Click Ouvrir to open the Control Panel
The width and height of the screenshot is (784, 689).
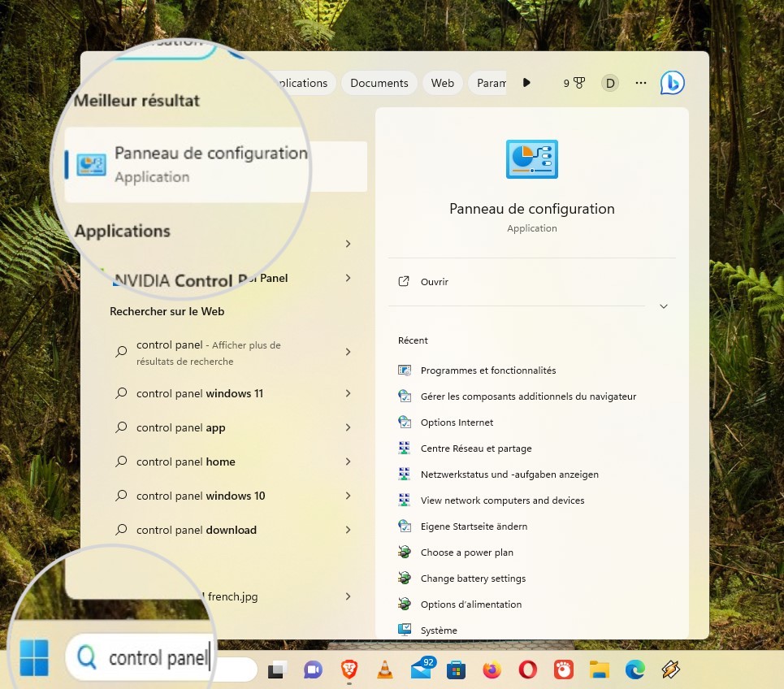pos(434,281)
